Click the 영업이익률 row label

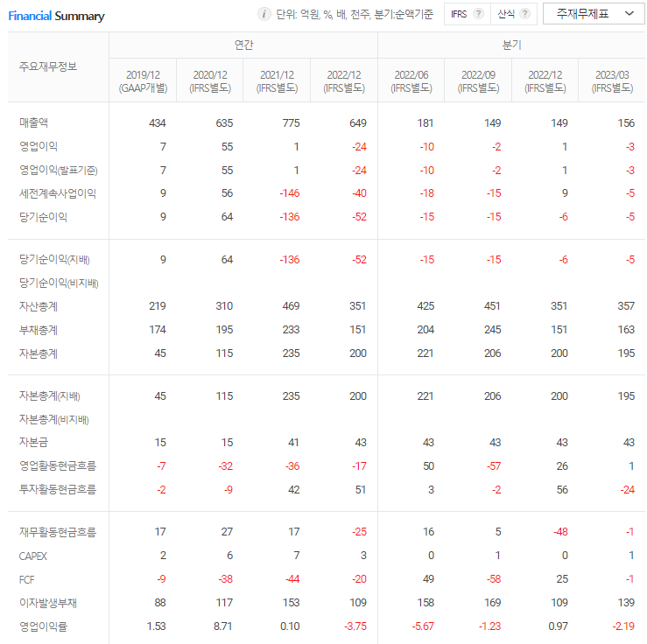[x=43, y=626]
